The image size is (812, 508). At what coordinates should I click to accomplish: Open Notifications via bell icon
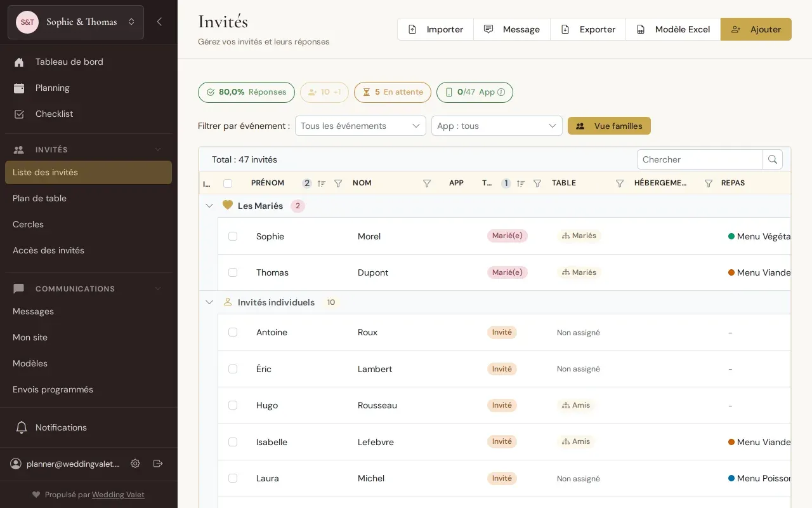click(x=22, y=427)
